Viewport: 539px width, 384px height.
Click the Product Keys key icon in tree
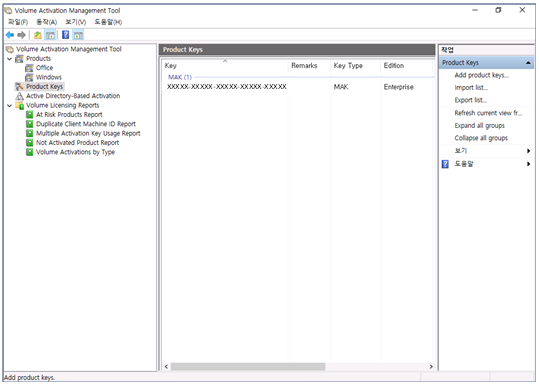point(20,87)
